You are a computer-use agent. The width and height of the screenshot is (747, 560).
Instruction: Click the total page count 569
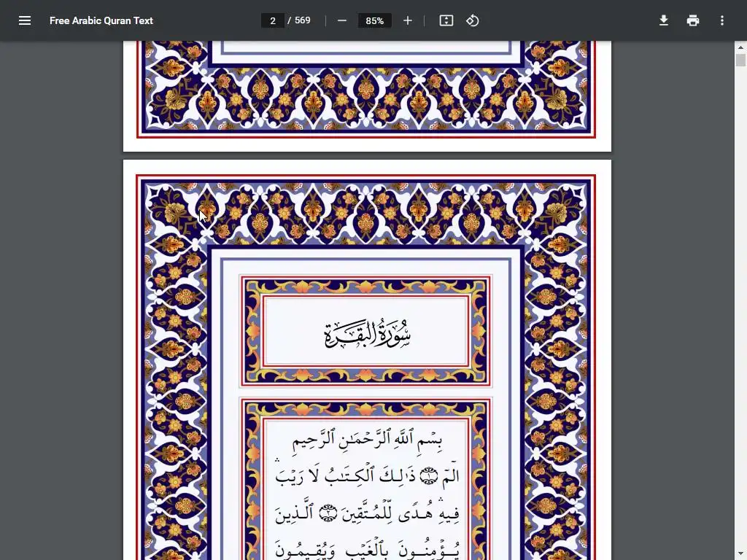(x=303, y=20)
